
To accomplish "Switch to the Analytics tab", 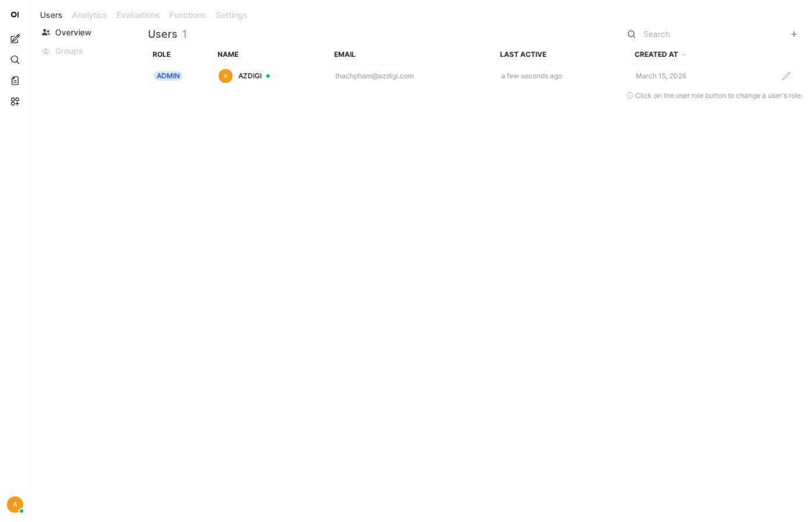I will pos(89,15).
